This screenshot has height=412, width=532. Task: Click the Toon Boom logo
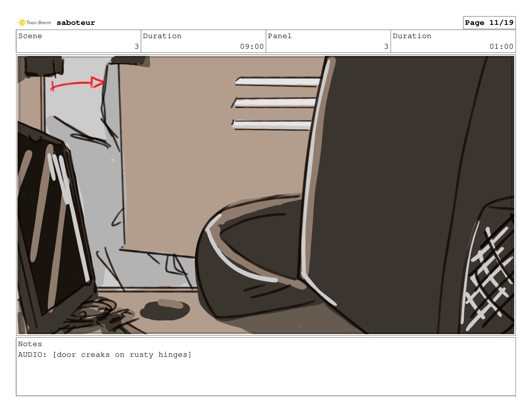34,22
